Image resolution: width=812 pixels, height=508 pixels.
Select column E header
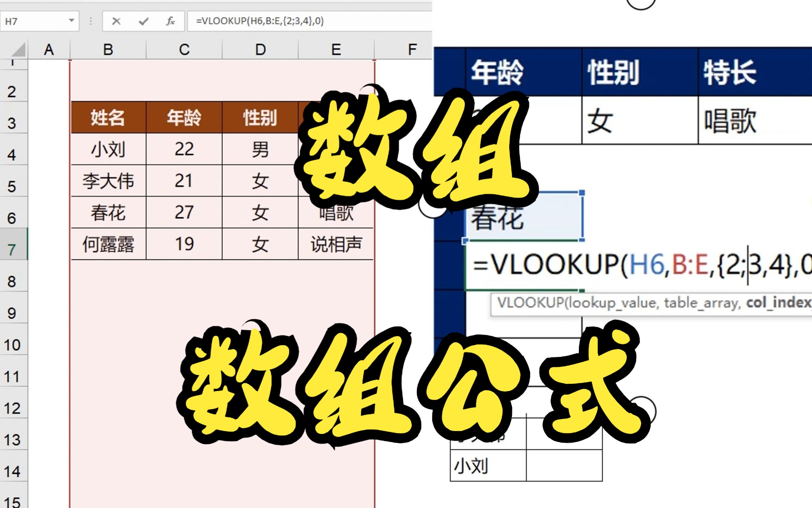coord(336,50)
